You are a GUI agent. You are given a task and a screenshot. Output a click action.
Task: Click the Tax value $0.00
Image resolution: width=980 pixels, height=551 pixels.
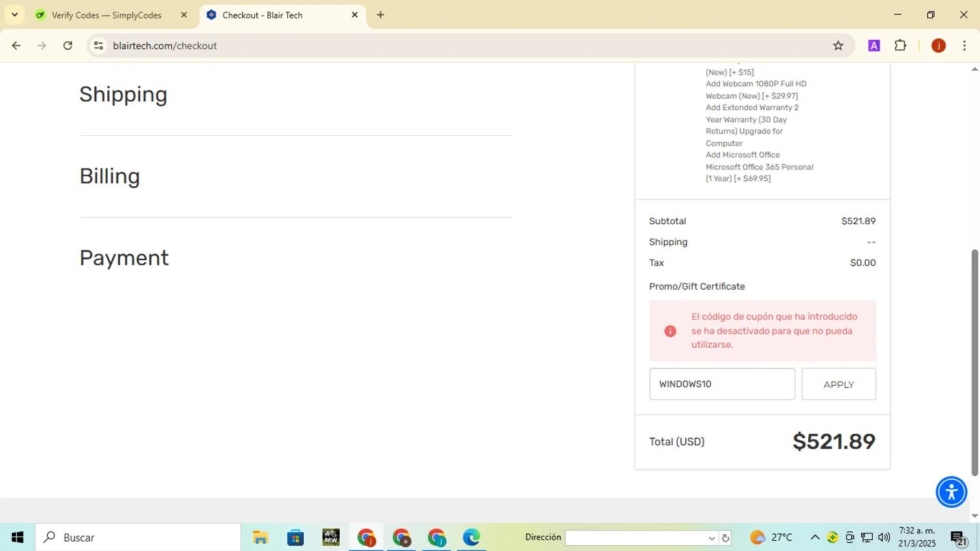pyautogui.click(x=863, y=263)
